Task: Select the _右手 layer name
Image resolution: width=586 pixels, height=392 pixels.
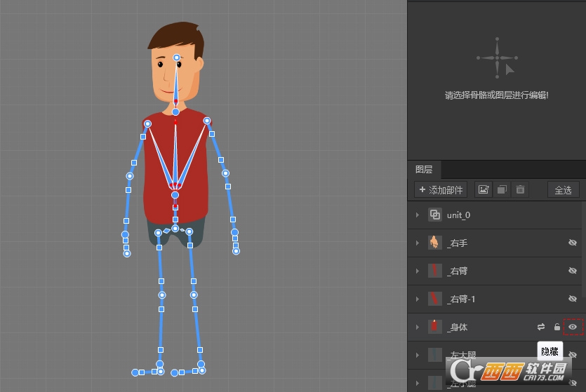Action: (457, 243)
